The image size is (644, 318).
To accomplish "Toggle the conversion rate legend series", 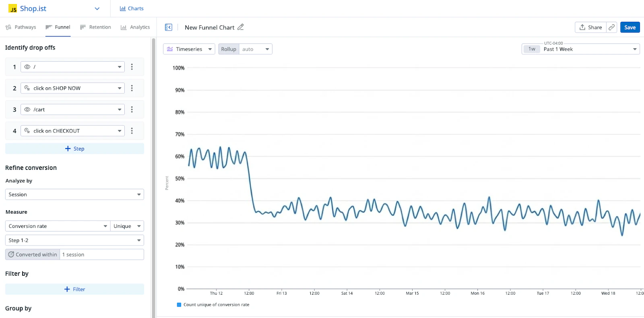I will [x=179, y=305].
